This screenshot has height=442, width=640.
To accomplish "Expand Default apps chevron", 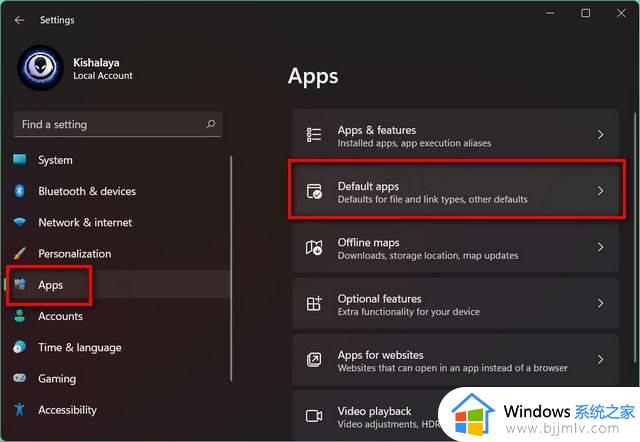I will [600, 191].
